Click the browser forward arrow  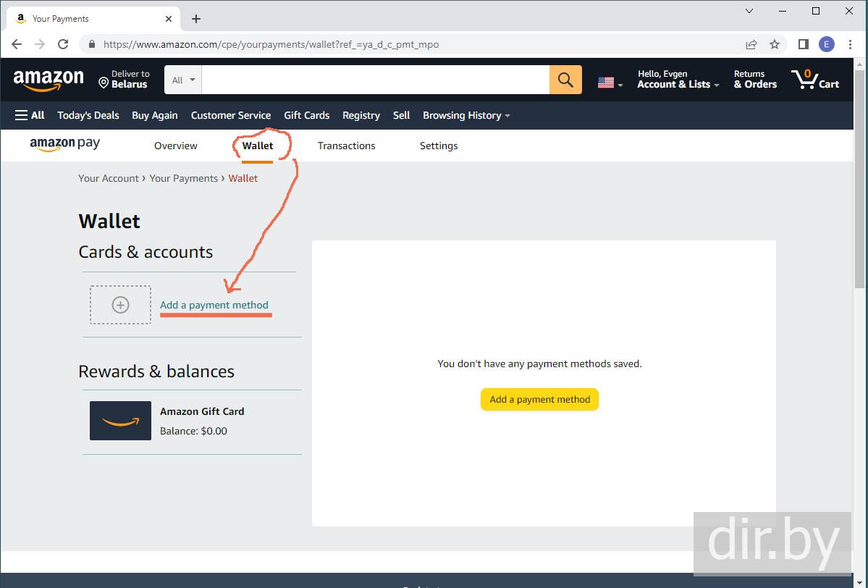40,44
